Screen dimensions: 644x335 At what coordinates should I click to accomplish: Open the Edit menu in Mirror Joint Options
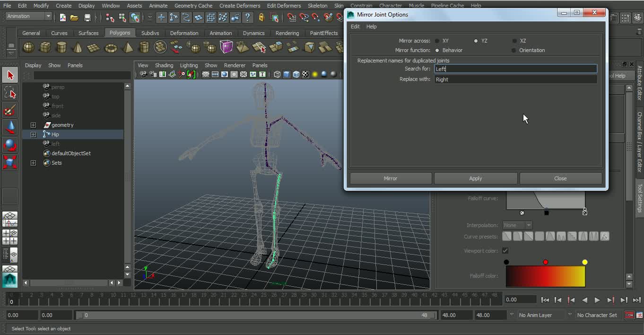[x=355, y=26]
